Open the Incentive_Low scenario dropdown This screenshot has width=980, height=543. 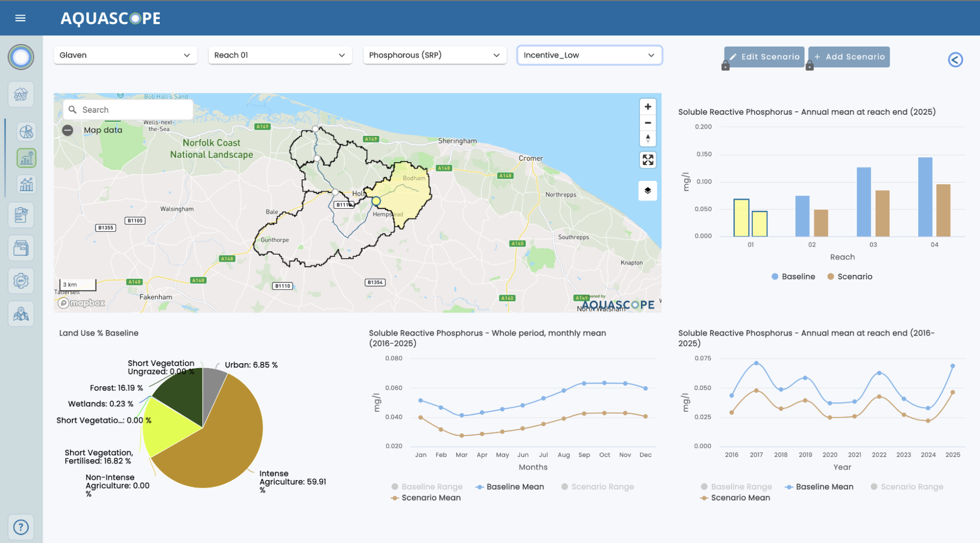point(589,55)
